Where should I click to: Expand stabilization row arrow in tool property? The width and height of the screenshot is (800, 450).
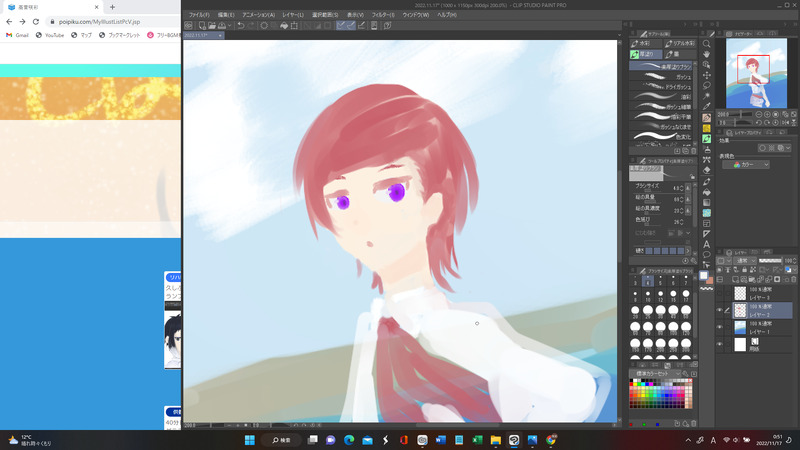[x=688, y=251]
